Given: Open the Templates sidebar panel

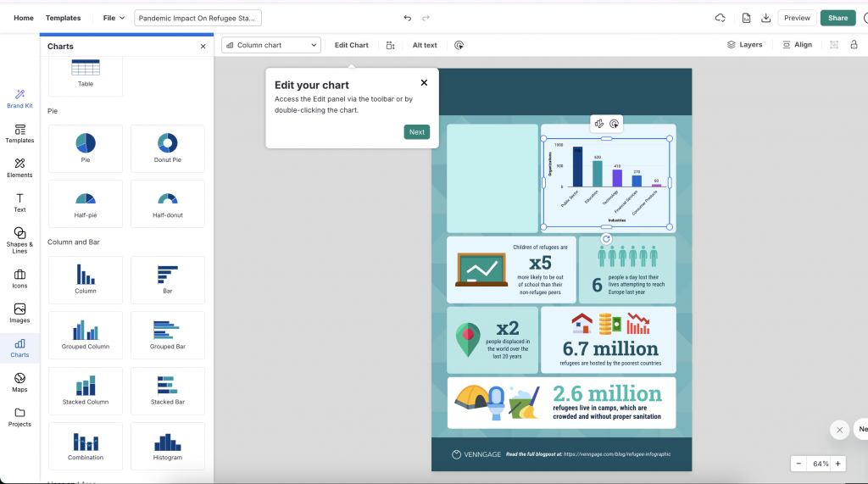Looking at the screenshot, I should coord(19,133).
